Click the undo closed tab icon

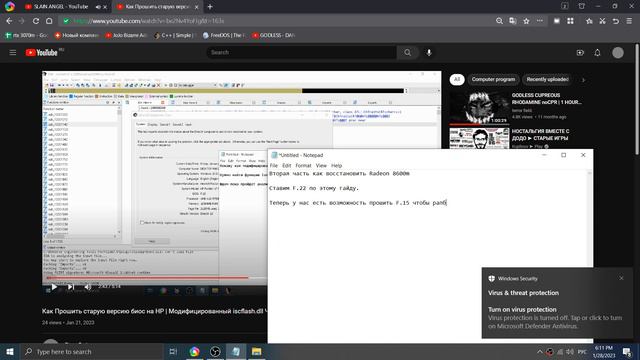click(x=616, y=21)
